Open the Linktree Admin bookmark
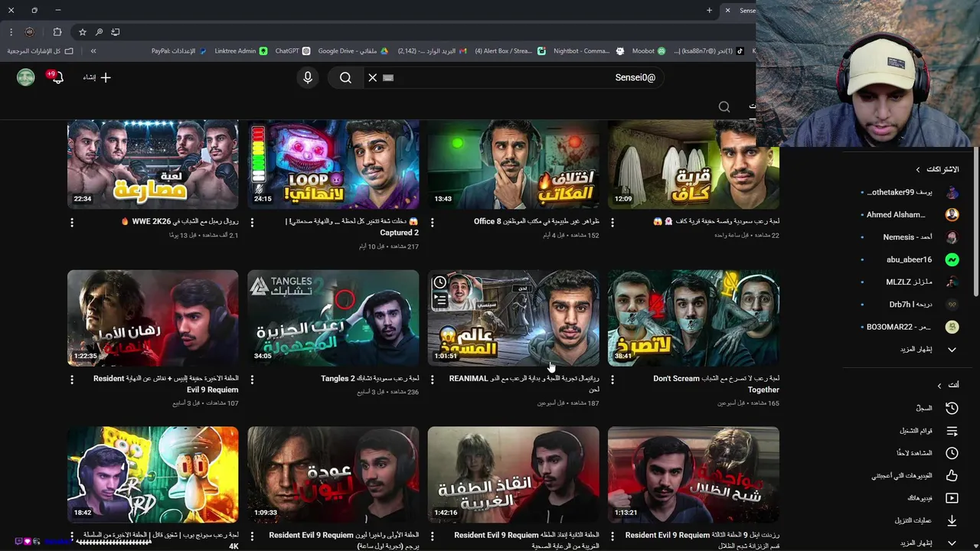Image resolution: width=980 pixels, height=551 pixels. (x=241, y=51)
